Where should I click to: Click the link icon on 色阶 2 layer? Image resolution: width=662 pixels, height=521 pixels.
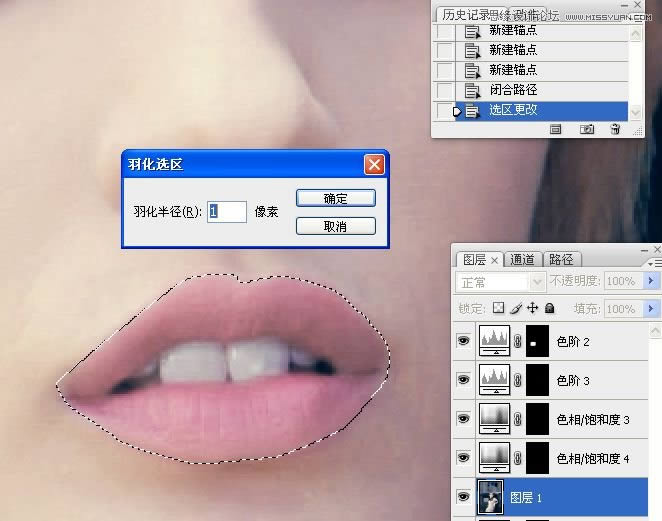point(517,341)
